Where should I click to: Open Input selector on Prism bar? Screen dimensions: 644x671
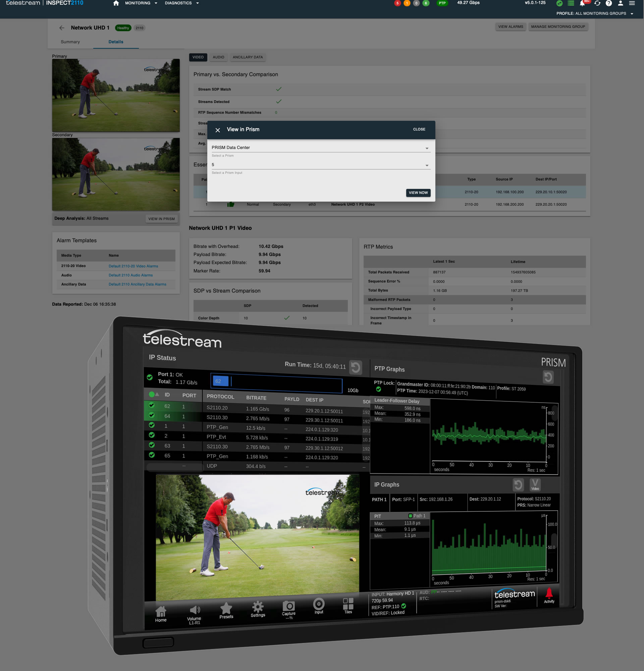(319, 606)
